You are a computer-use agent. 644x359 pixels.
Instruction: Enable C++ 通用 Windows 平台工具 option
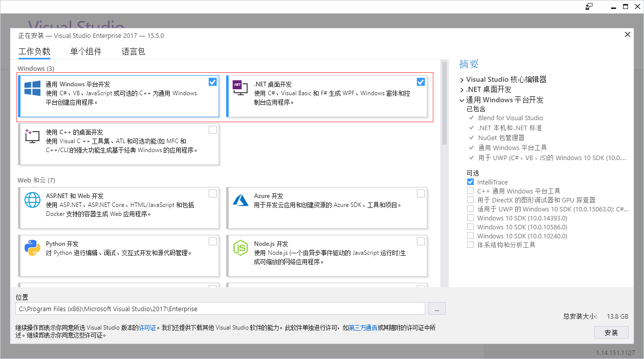point(470,191)
